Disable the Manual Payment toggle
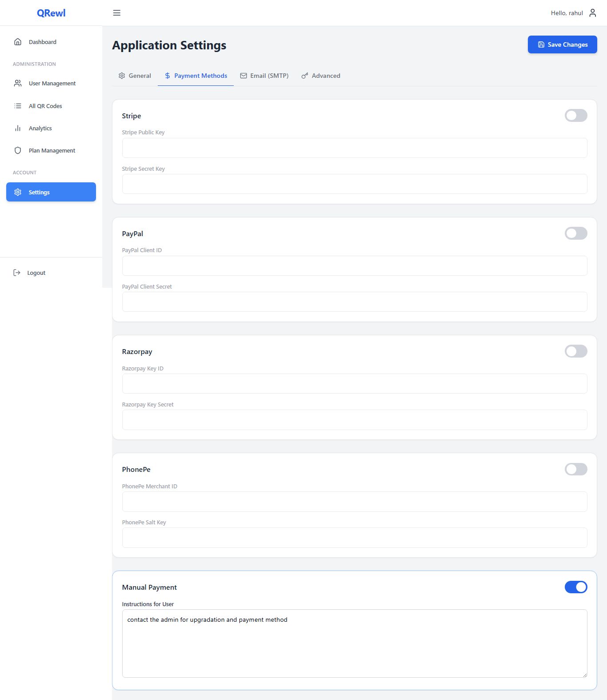Image resolution: width=607 pixels, height=700 pixels. coord(575,587)
